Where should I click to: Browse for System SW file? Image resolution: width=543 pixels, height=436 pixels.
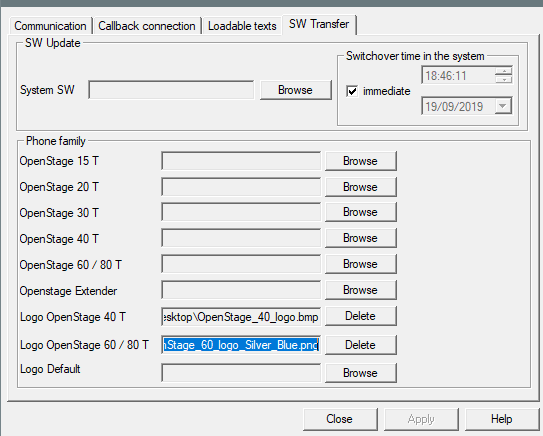(x=295, y=90)
